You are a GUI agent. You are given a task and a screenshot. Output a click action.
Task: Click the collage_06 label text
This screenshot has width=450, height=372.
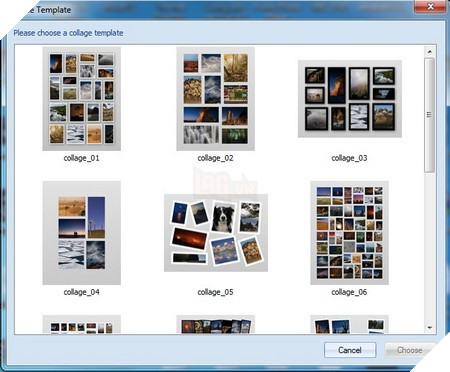pos(349,292)
